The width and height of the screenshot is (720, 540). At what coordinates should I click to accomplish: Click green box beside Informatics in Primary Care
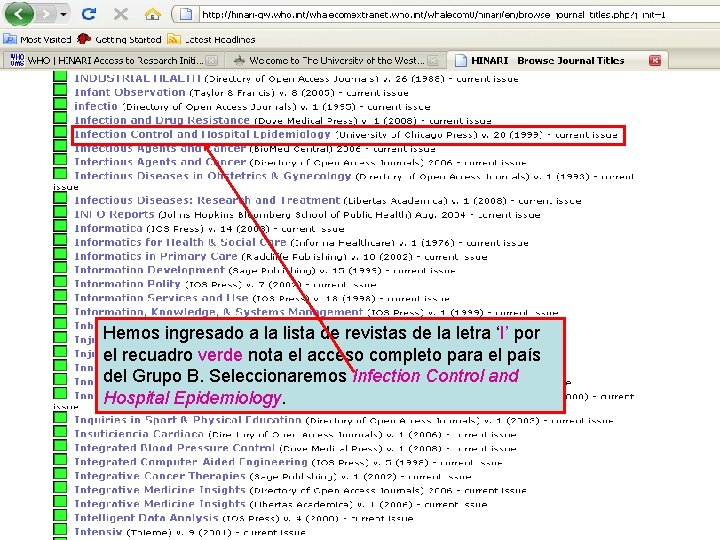(60, 253)
